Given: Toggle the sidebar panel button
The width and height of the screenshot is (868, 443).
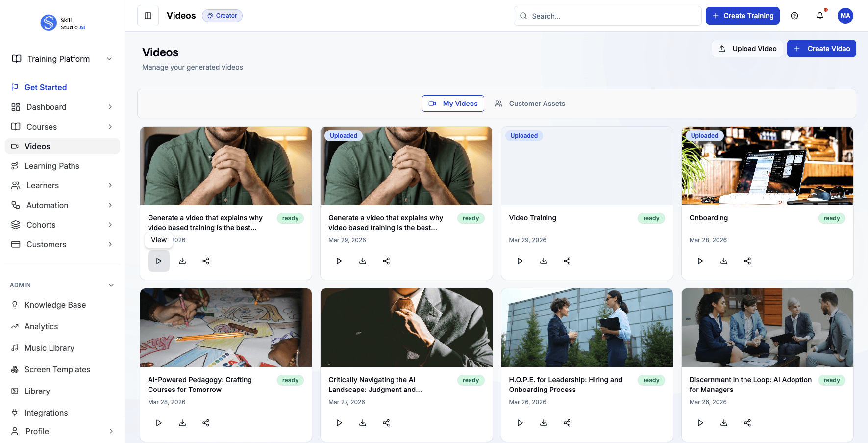Looking at the screenshot, I should click(x=148, y=16).
